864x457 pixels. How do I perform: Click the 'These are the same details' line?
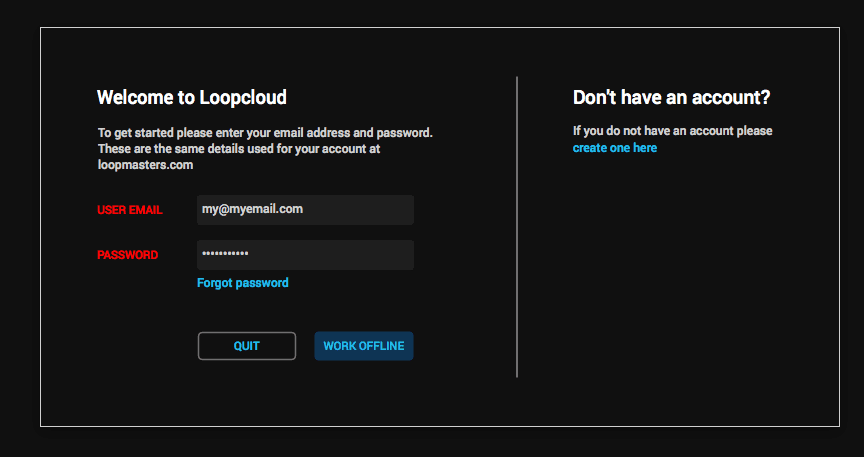[238, 149]
